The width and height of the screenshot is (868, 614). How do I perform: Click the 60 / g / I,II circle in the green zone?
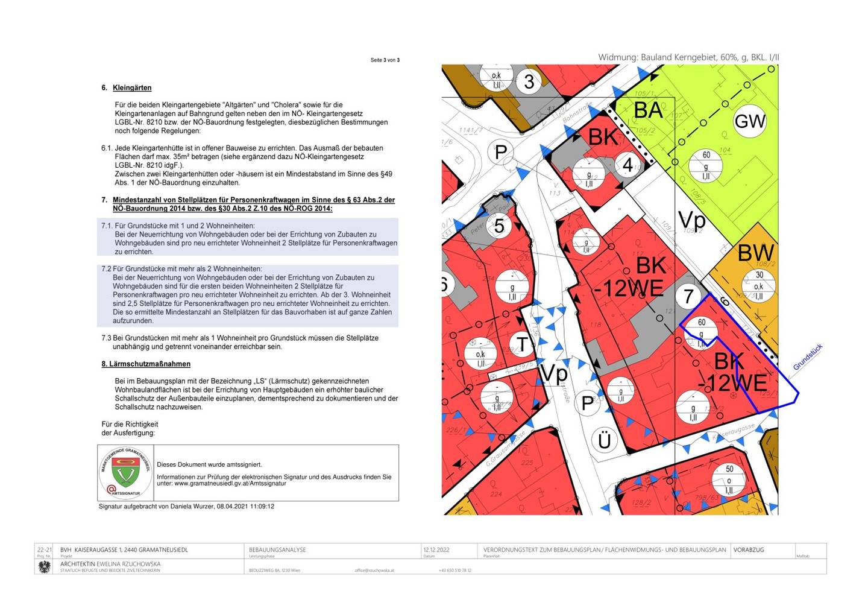pos(706,165)
